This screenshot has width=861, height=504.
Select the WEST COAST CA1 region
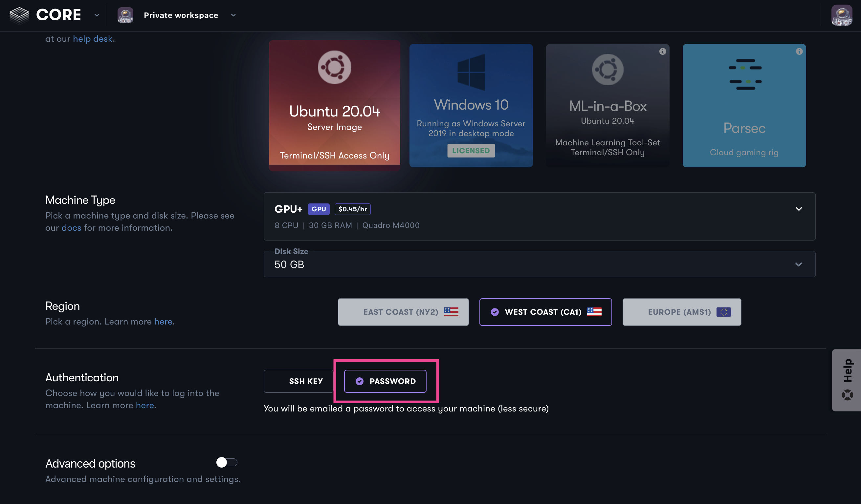tap(545, 312)
